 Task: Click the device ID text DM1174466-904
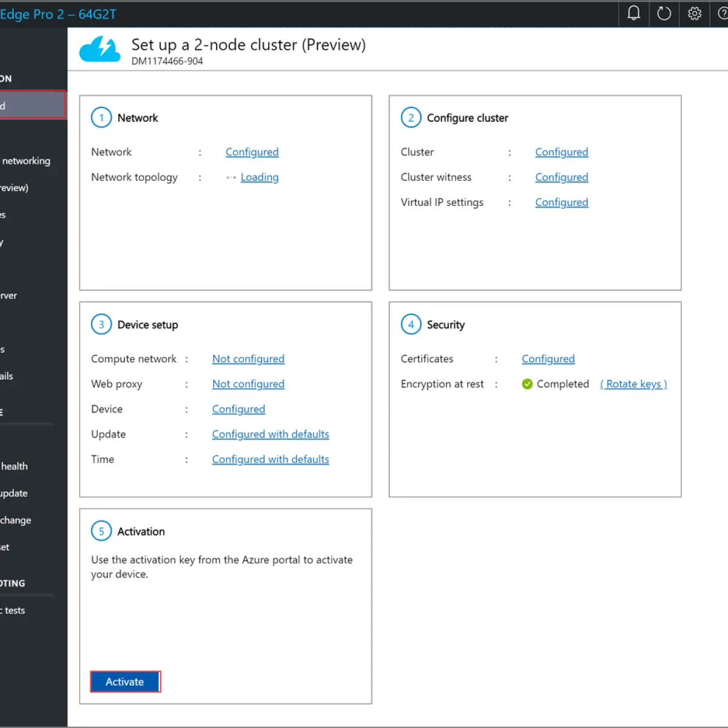point(167,61)
